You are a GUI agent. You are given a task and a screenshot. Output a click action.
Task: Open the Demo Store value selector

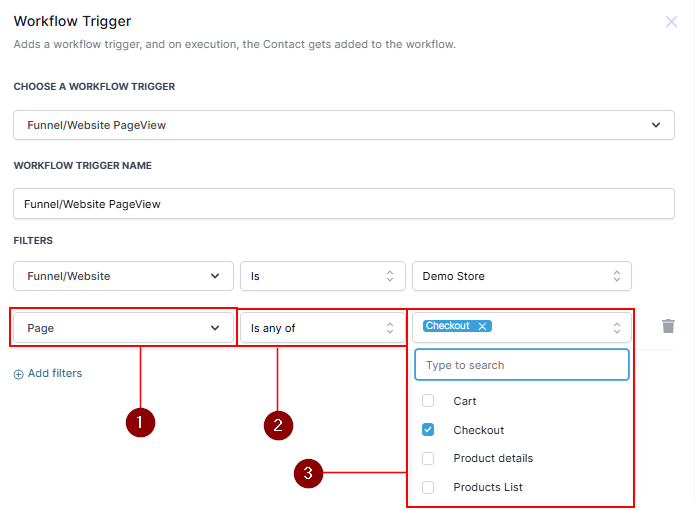[521, 276]
